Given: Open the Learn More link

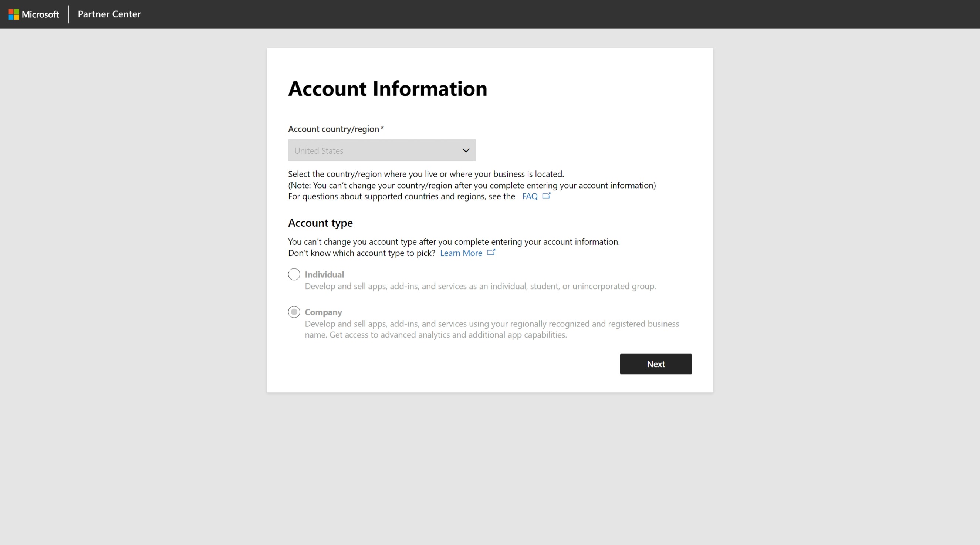Looking at the screenshot, I should point(461,253).
